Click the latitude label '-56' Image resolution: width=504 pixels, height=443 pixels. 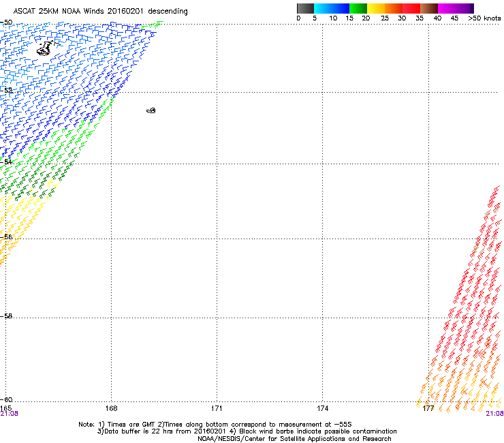click(x=6, y=237)
